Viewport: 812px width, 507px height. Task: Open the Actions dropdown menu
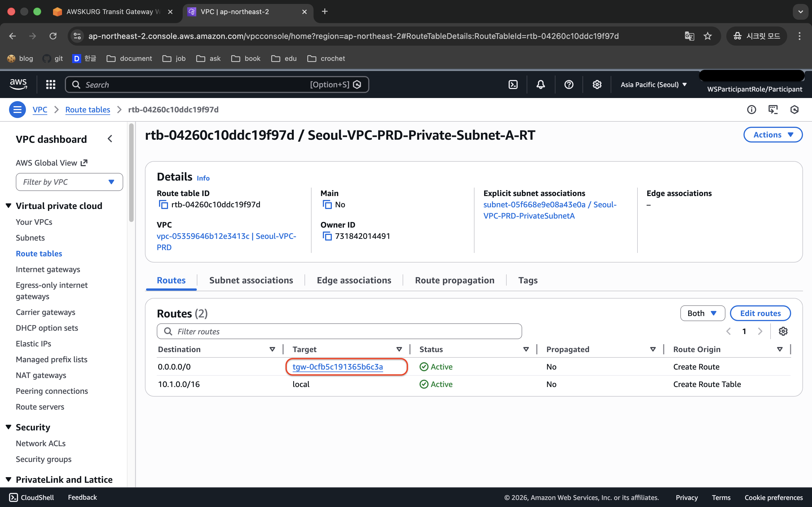773,135
